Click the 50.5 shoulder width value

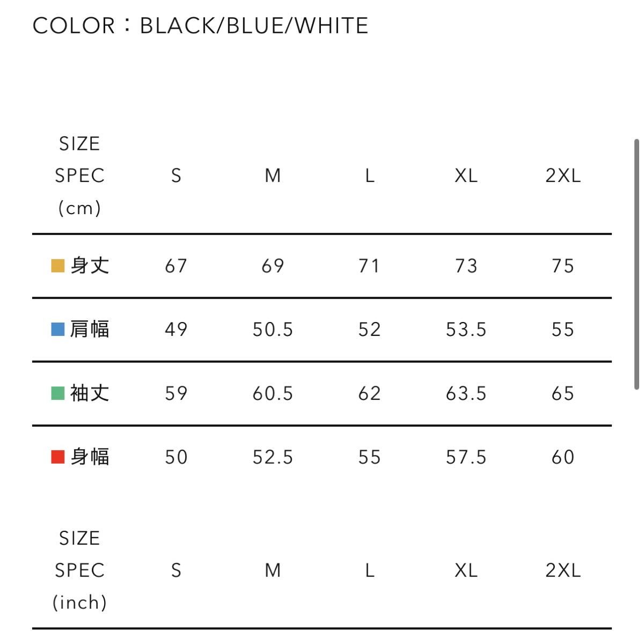pyautogui.click(x=273, y=330)
